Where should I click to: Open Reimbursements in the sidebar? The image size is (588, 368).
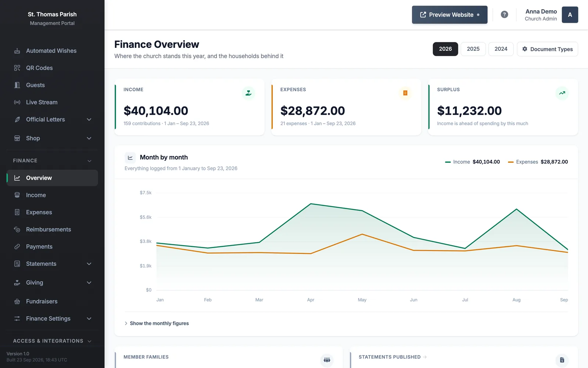click(52, 229)
